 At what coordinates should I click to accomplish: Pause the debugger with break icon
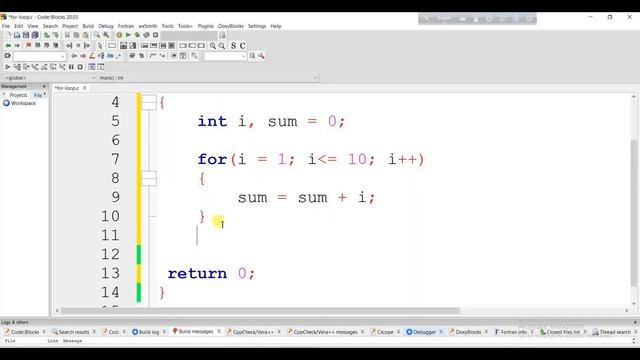coord(71,67)
